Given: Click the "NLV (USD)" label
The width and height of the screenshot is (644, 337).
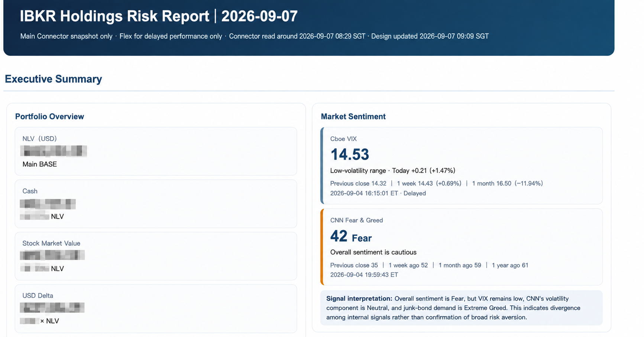Looking at the screenshot, I should point(39,138).
